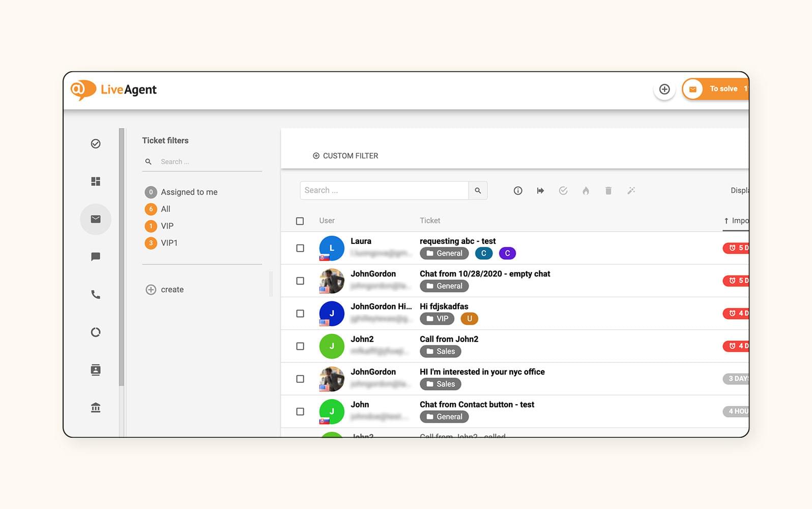
Task: Select the VIP filter
Action: point(159,225)
